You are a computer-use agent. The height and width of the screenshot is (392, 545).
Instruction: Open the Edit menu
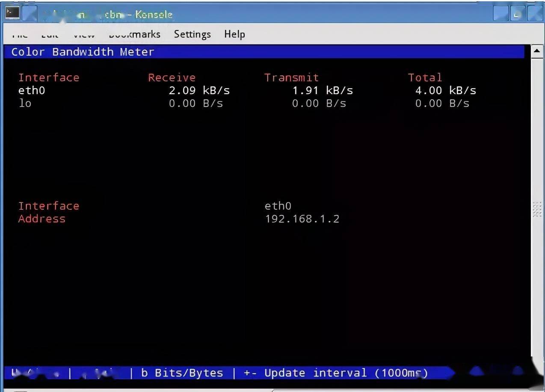[x=50, y=34]
